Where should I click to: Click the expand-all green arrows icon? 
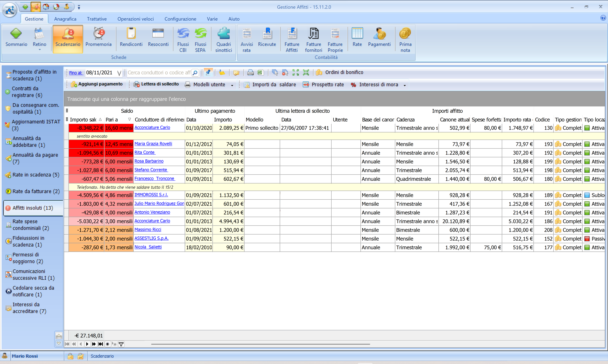point(295,73)
